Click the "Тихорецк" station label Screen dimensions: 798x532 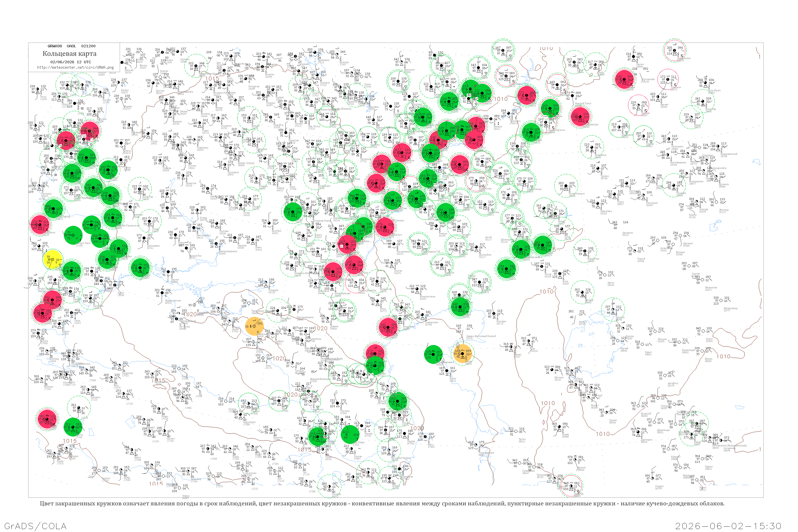[285, 319]
